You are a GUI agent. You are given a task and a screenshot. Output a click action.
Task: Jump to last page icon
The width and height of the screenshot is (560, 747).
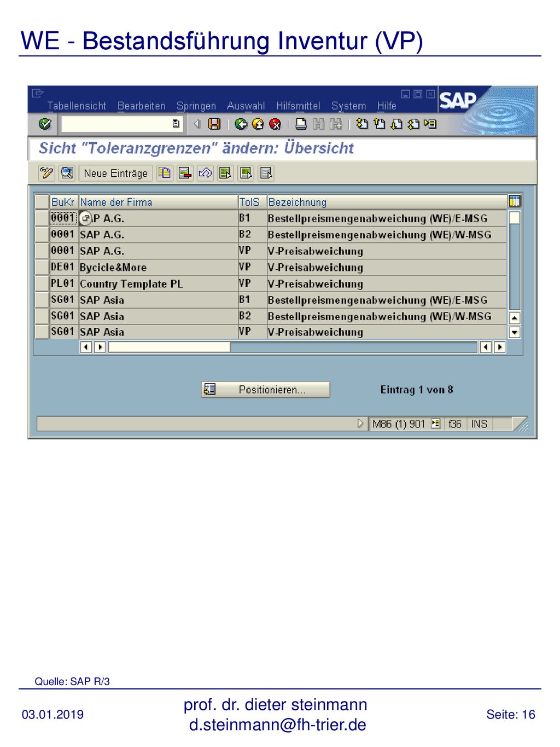point(413,124)
